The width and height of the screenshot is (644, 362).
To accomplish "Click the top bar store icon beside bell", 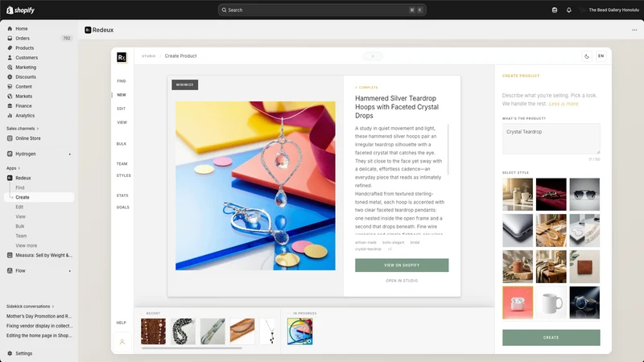I will [x=555, y=10].
